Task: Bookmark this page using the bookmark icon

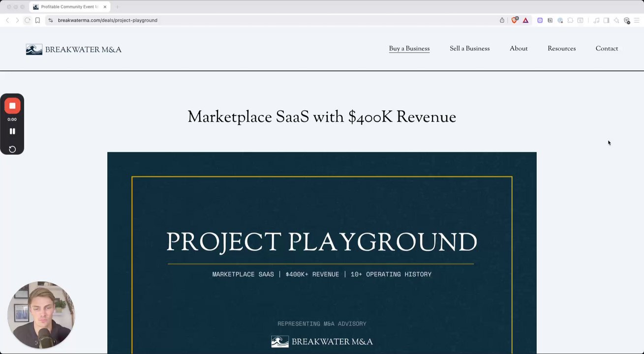Action: click(x=37, y=20)
